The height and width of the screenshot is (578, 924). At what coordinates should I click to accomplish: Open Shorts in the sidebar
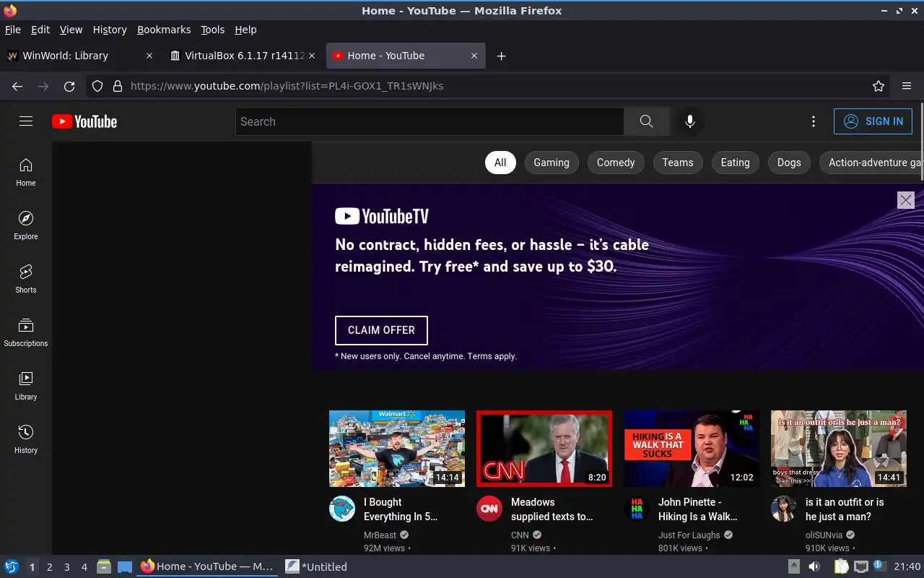pos(26,280)
